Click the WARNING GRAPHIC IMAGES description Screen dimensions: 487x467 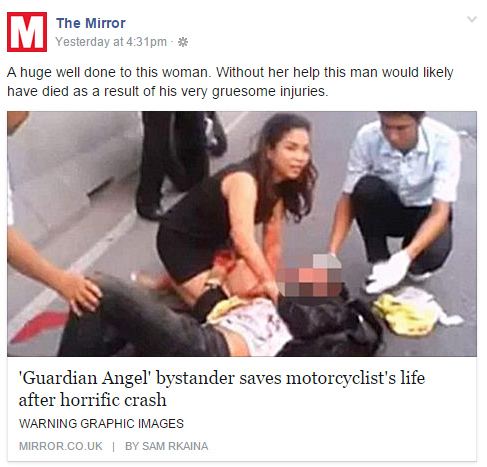[101, 424]
